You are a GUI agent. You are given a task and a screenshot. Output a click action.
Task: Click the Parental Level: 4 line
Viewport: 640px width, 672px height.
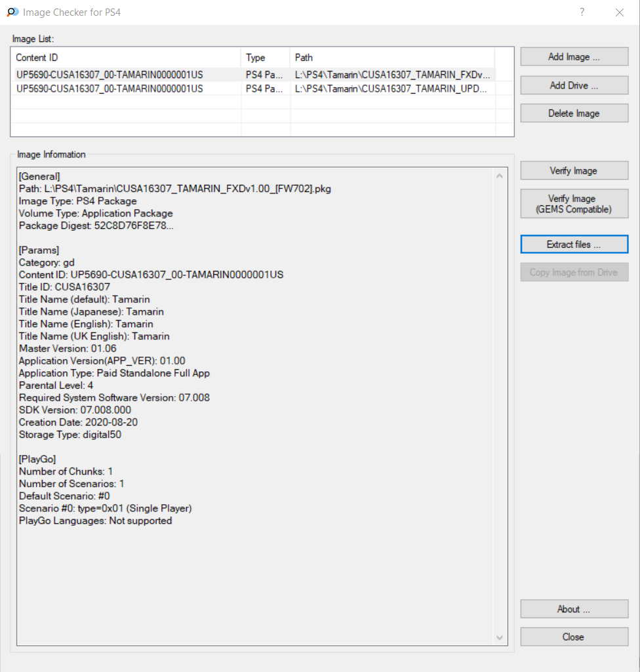[56, 385]
